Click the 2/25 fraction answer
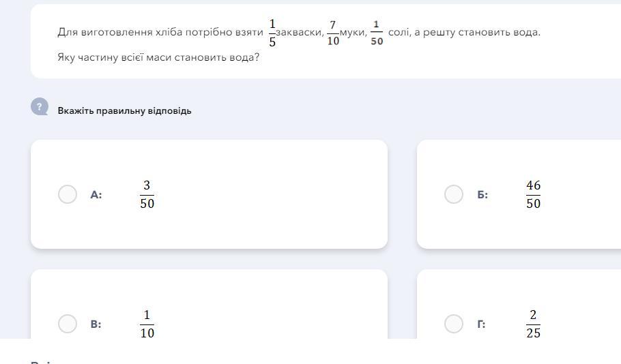 pyautogui.click(x=533, y=324)
